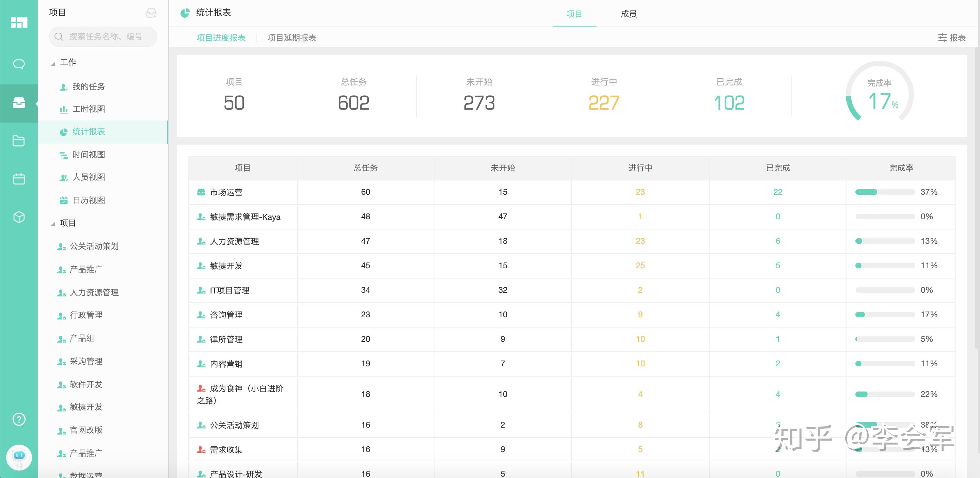Open the dashboard grid icon in left rail
Image resolution: width=980 pixels, height=478 pixels.
(19, 22)
